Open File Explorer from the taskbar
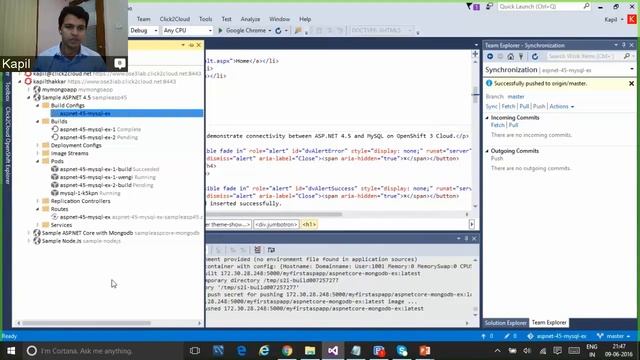Screen dimensions: 640x360 [310, 351]
